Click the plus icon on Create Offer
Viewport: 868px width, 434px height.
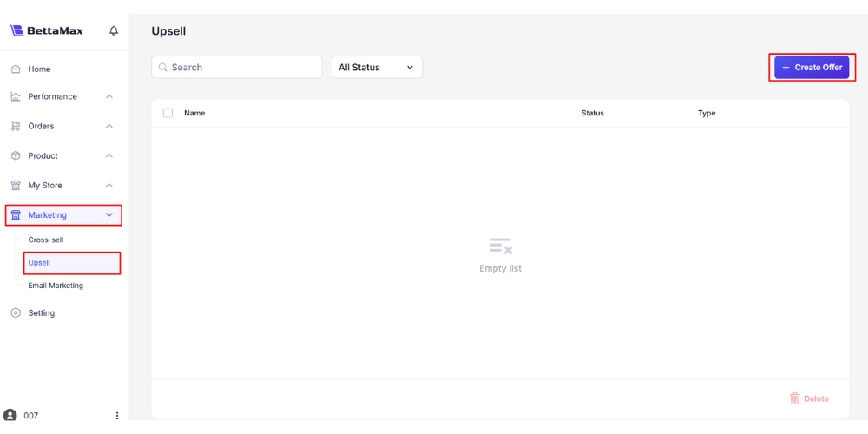point(785,68)
